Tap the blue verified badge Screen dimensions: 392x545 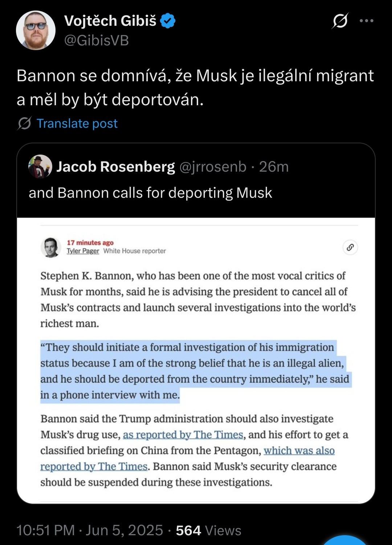point(168,21)
